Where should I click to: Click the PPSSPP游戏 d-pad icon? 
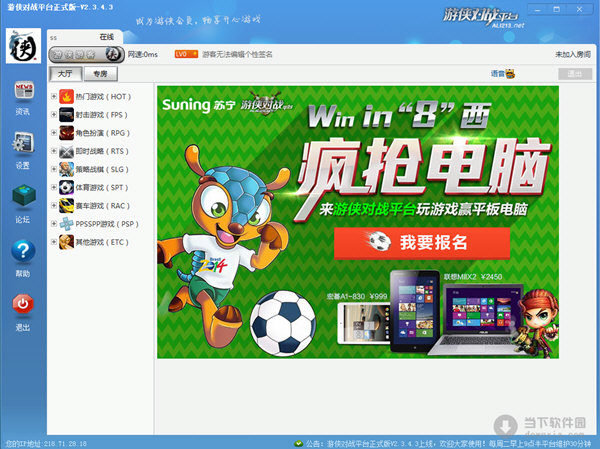[67, 224]
